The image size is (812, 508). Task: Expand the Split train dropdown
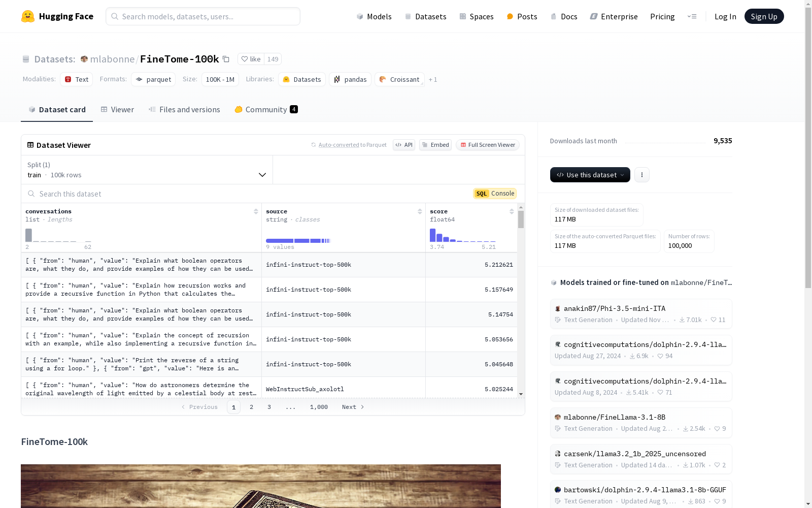[x=147, y=170]
